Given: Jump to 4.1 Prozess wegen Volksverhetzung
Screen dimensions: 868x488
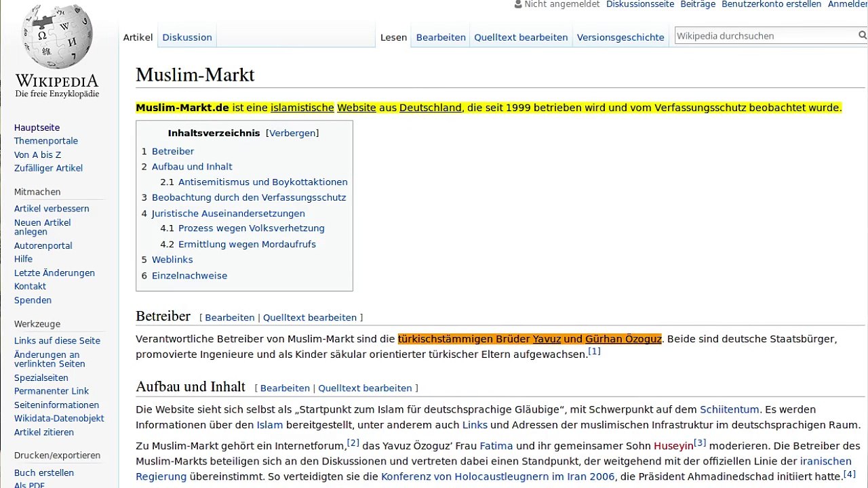Looking at the screenshot, I should [x=242, y=228].
